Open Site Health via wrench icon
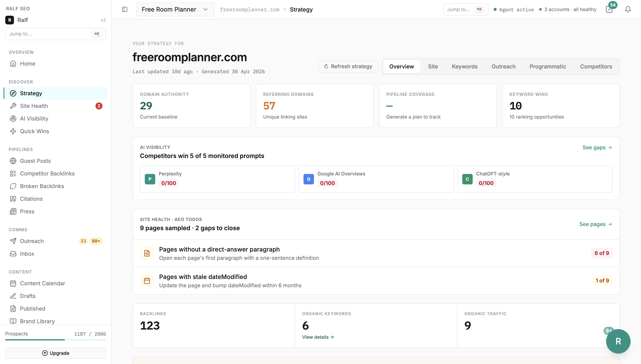This screenshot has height=364, width=641. (13, 106)
